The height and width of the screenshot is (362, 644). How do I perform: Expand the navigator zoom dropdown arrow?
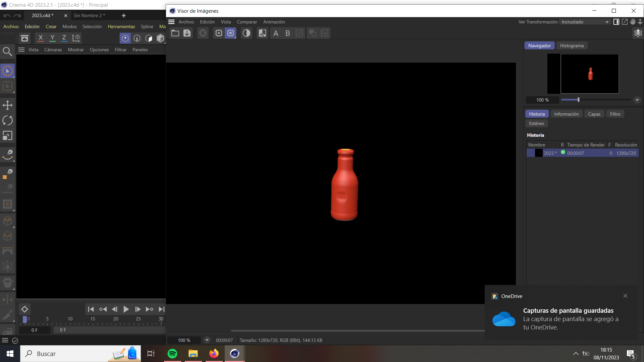tap(637, 100)
